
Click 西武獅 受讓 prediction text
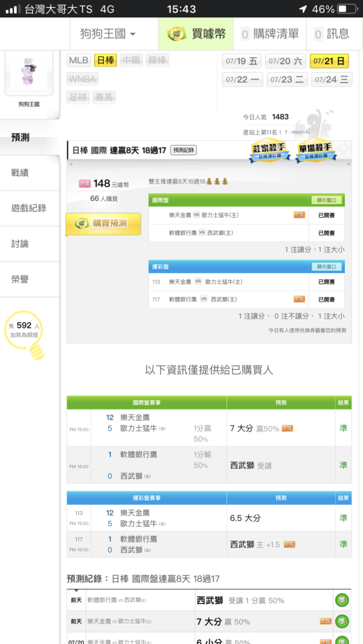pyautogui.click(x=251, y=466)
